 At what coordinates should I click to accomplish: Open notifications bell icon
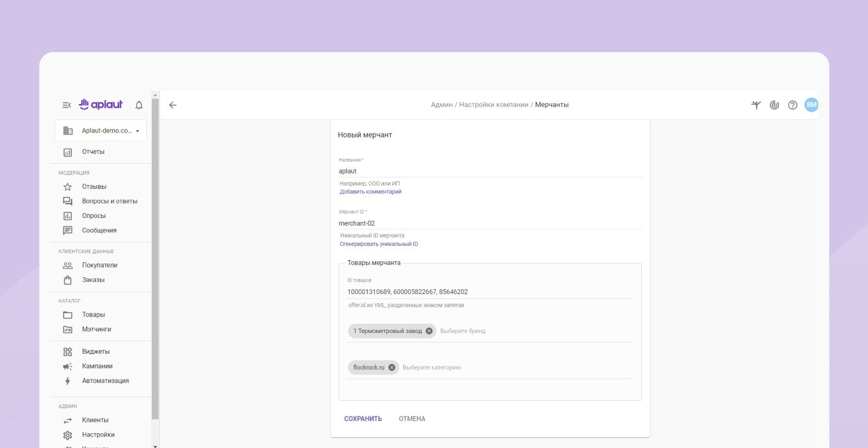click(x=139, y=105)
